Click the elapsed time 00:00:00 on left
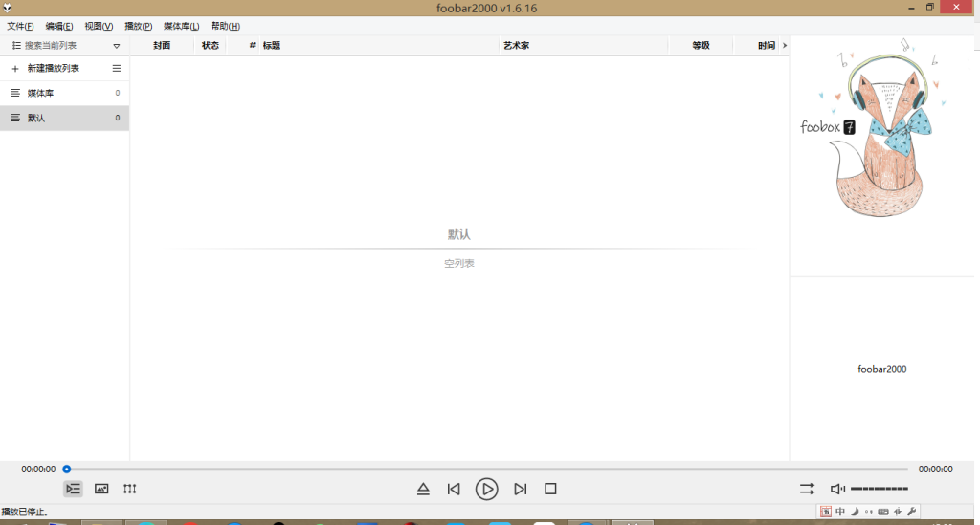Viewport: 980px width, 525px height. click(38, 469)
